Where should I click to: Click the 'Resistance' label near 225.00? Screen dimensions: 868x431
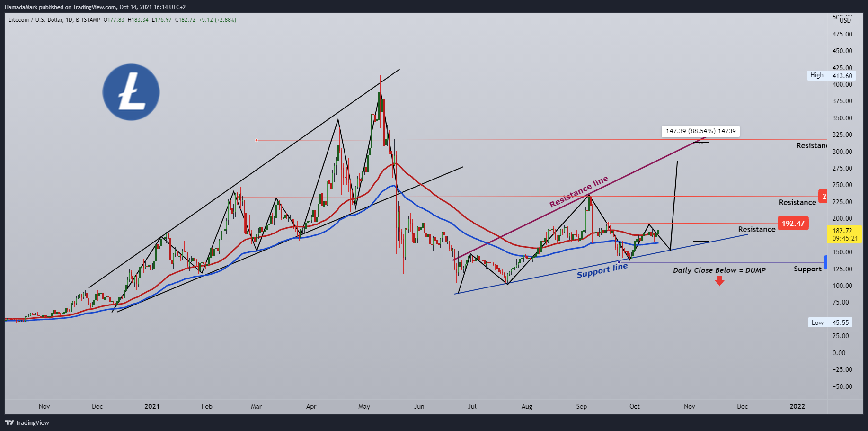point(797,202)
